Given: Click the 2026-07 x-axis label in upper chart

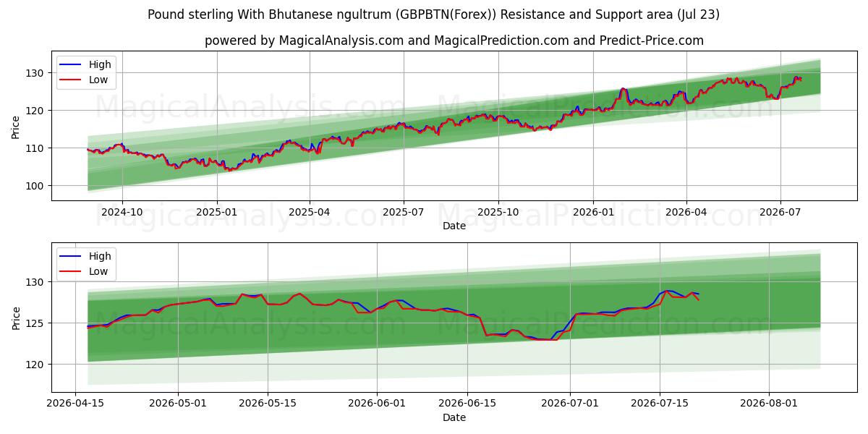Looking at the screenshot, I should (780, 213).
